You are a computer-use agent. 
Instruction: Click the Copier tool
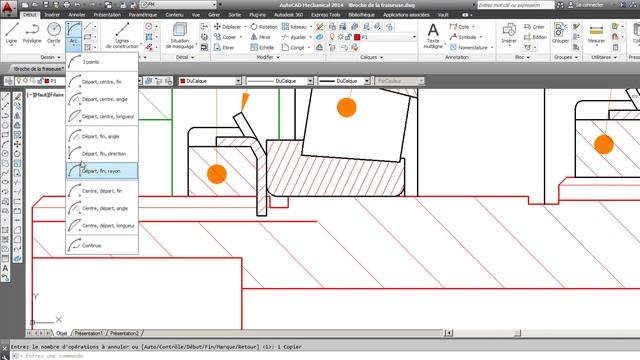pos(226,37)
